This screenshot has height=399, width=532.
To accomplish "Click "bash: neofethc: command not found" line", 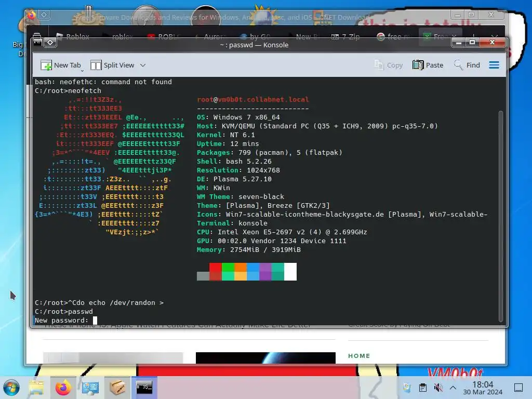I will click(x=103, y=82).
